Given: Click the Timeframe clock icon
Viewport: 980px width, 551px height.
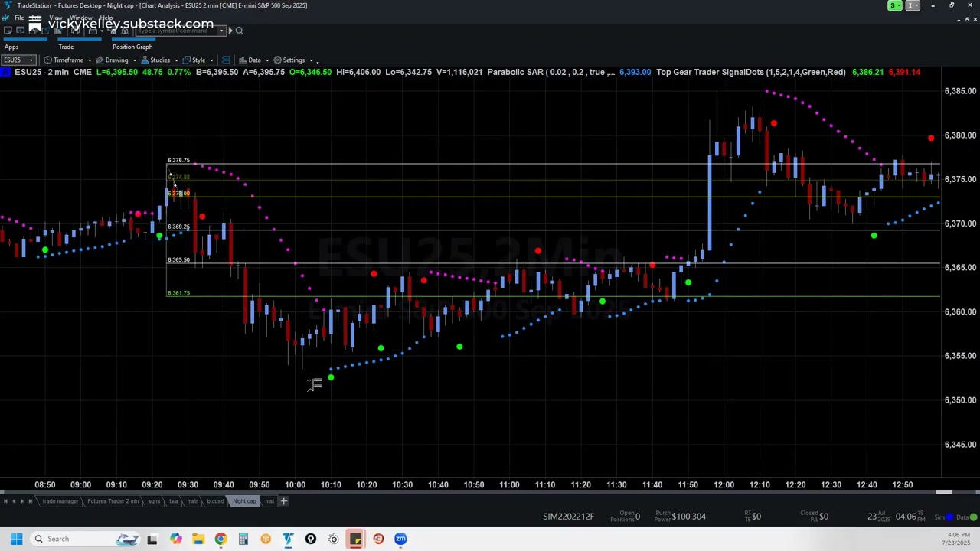Looking at the screenshot, I should pos(48,60).
